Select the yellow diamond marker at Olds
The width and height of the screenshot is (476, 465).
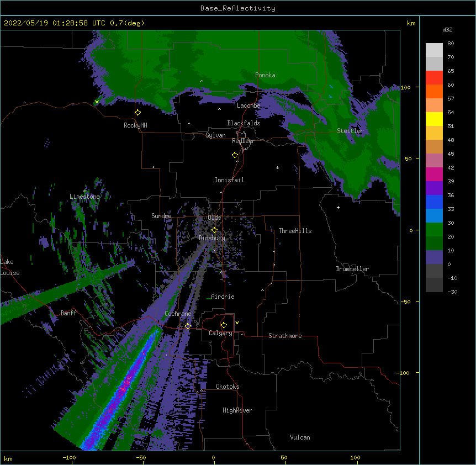pos(214,230)
